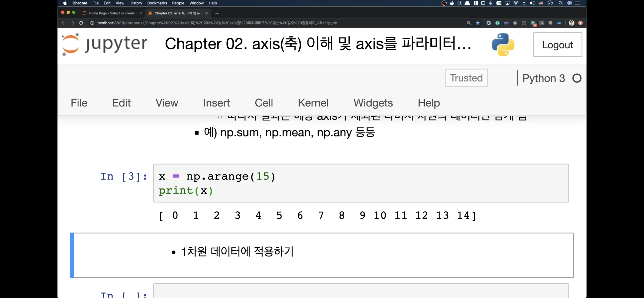Image resolution: width=644 pixels, height=298 pixels.
Task: Click the blue swirl extension icon
Action: [489, 23]
